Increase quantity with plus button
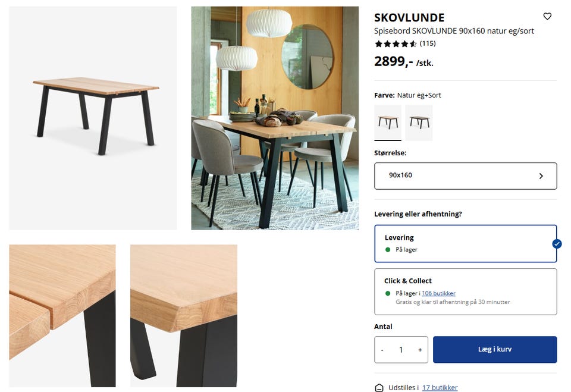This screenshot has height=392, width=571. [x=420, y=350]
